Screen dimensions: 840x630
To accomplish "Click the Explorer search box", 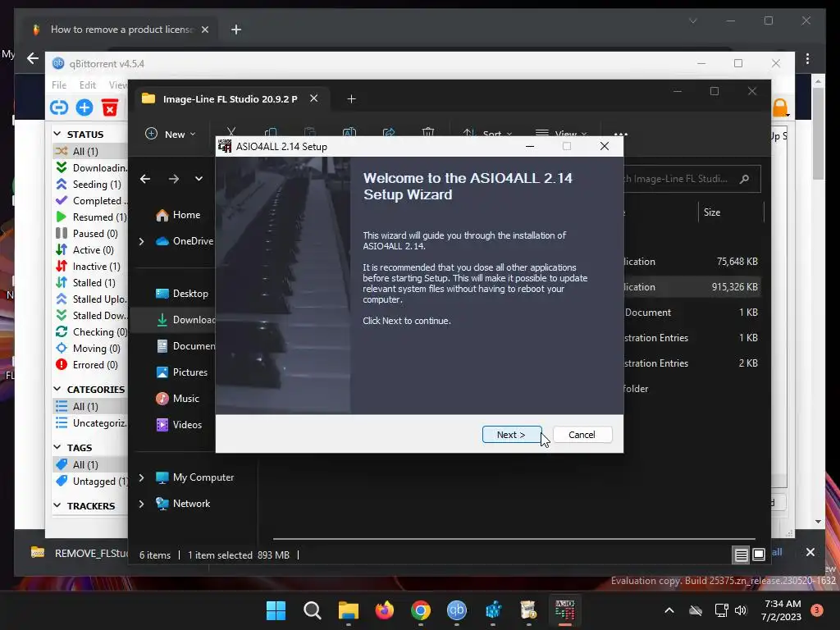I will [691, 179].
